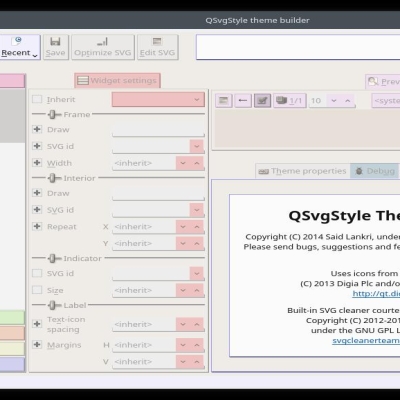Click the Frame section slider icon
The image size is (400, 400).
[53, 115]
